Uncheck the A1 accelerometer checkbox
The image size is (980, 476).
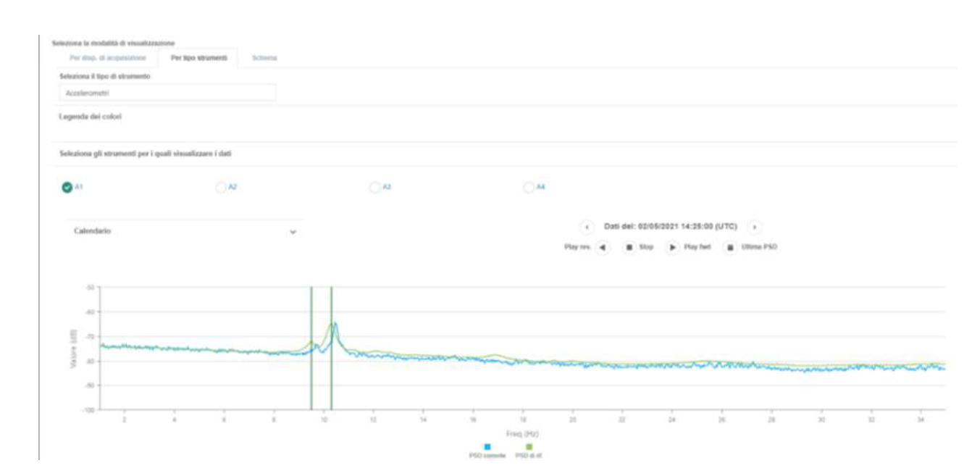pyautogui.click(x=67, y=187)
